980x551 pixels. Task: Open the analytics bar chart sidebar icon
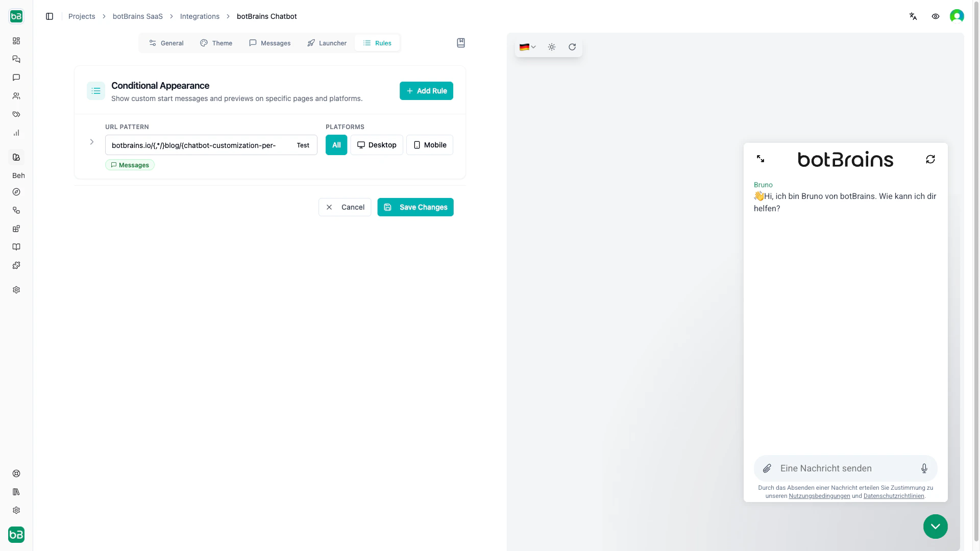point(16,133)
